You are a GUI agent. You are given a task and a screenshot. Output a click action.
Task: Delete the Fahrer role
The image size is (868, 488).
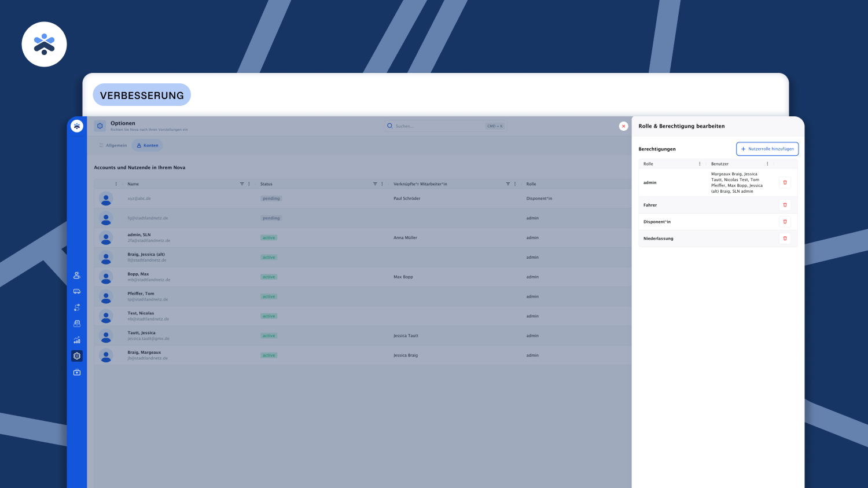pyautogui.click(x=785, y=205)
